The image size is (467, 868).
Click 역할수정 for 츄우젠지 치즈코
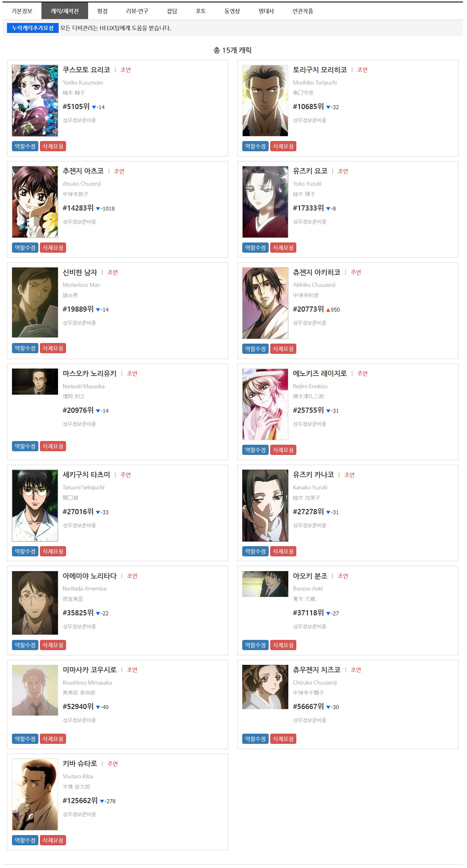click(255, 739)
